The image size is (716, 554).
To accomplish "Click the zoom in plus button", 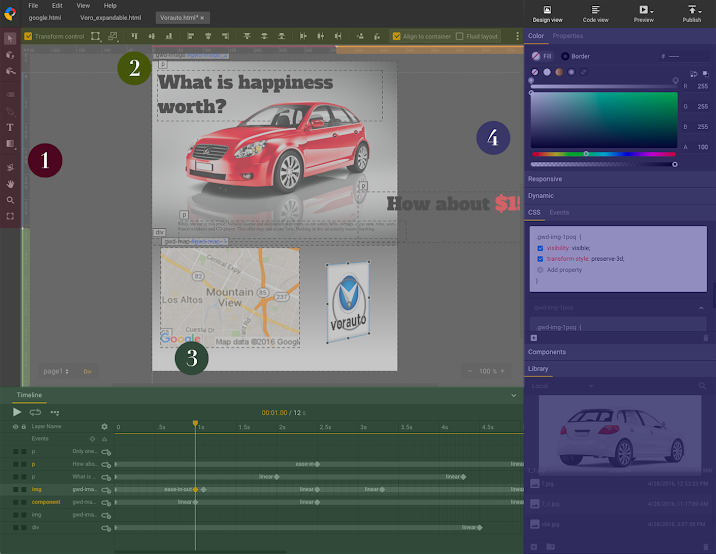I will 503,371.
